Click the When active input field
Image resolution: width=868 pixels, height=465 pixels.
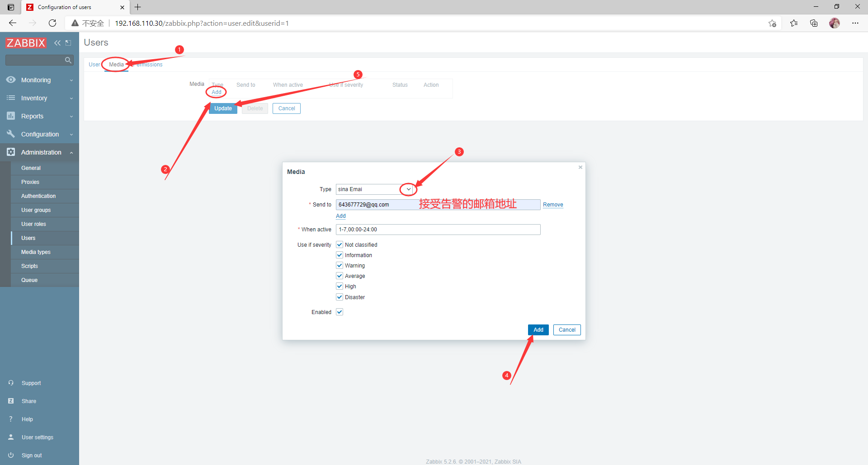(x=438, y=230)
